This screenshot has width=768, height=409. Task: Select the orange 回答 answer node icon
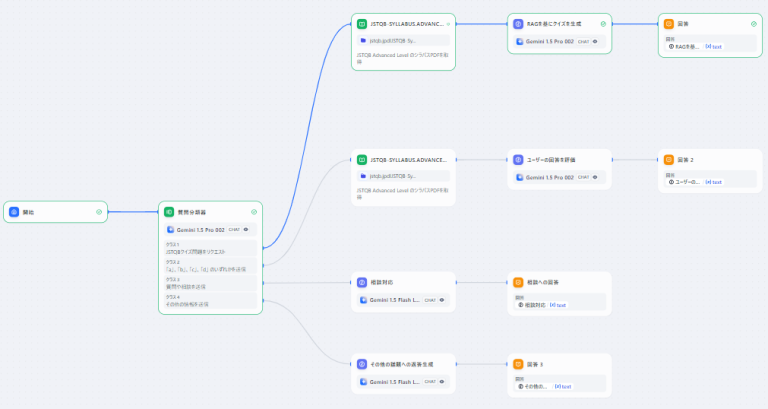point(669,23)
